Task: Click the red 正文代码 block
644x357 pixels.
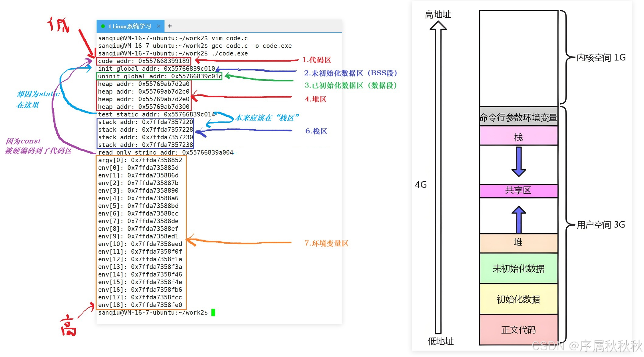Action: [518, 330]
